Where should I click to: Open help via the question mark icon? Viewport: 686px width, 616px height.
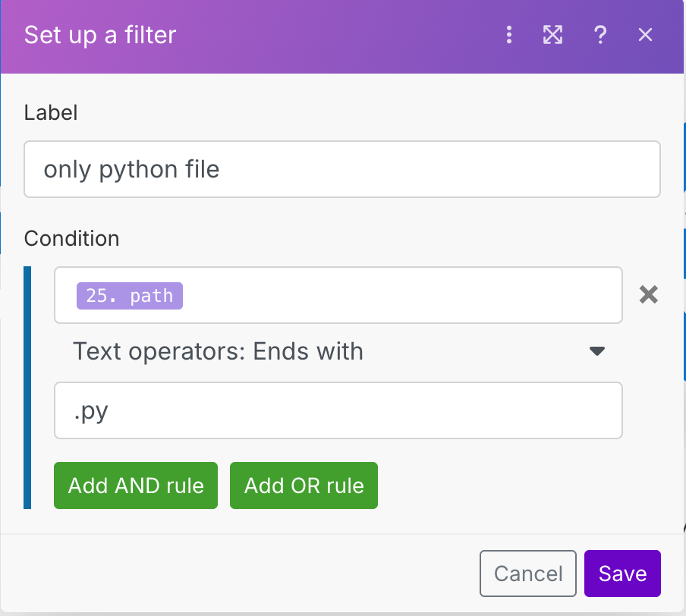coord(599,35)
